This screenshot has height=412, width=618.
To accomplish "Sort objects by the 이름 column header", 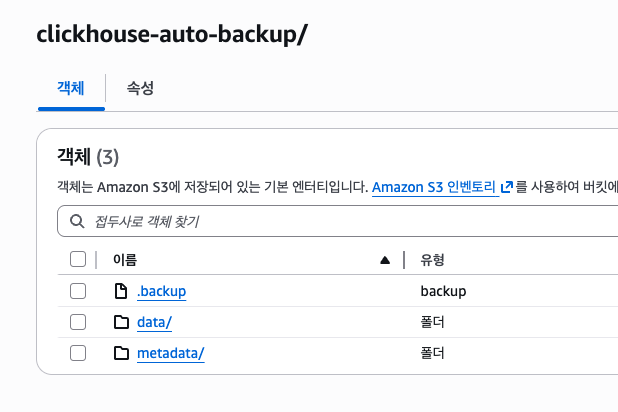I will 125,260.
